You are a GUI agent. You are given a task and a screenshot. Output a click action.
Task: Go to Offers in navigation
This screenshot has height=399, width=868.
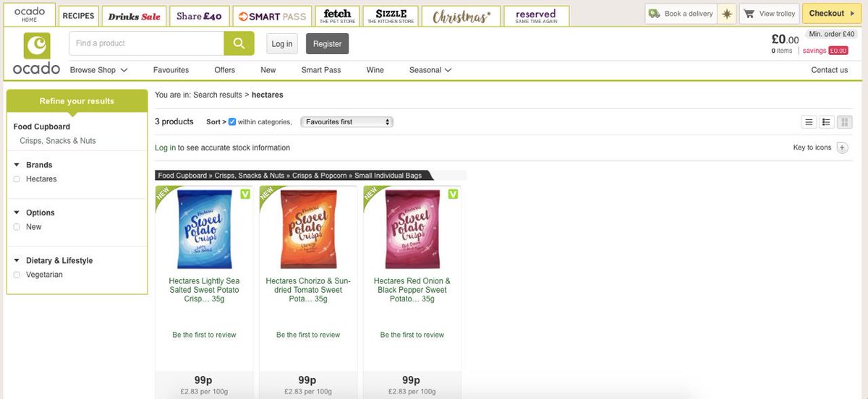point(225,70)
